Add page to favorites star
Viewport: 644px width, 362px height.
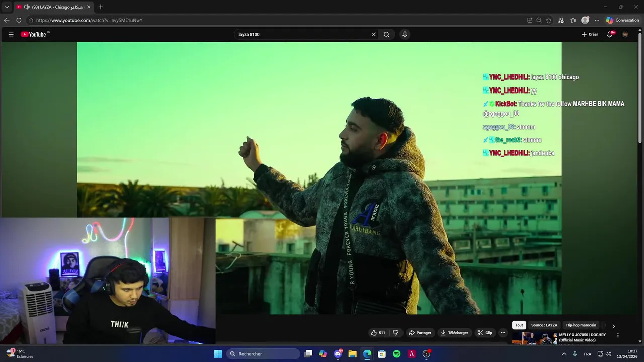[x=549, y=20]
